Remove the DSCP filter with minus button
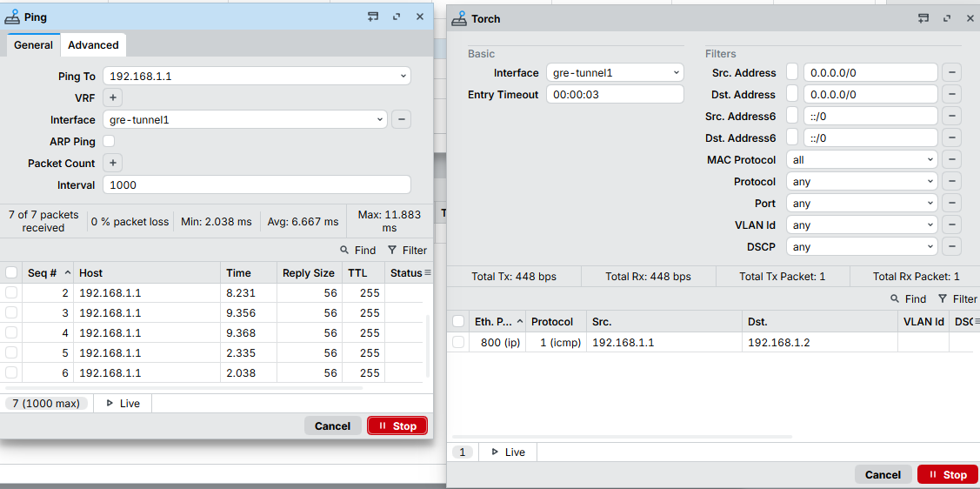 [952, 247]
